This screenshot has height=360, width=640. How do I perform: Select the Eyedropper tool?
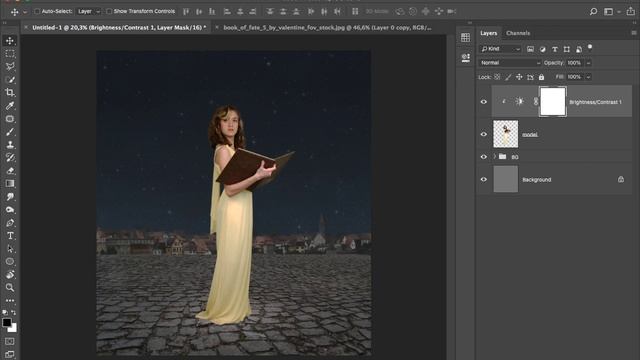(10, 106)
